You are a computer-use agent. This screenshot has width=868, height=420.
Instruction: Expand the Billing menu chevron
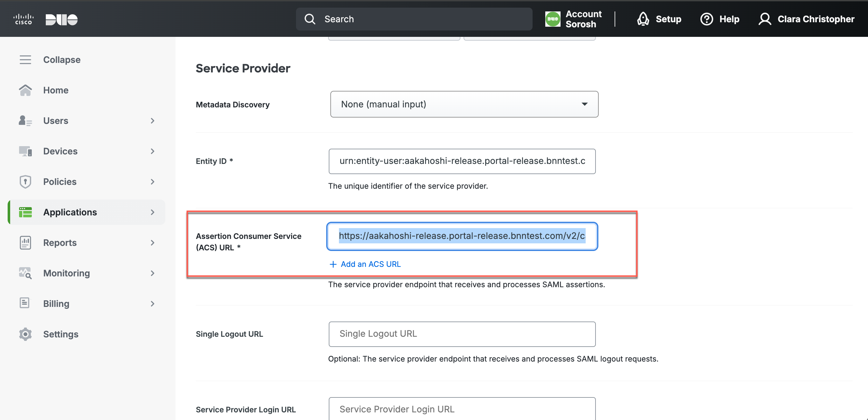(153, 304)
